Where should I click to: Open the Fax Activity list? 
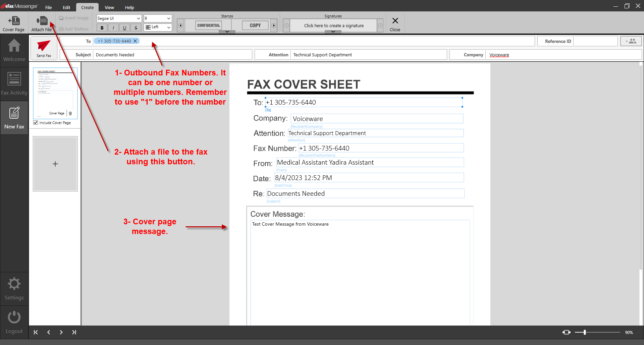(x=14, y=84)
